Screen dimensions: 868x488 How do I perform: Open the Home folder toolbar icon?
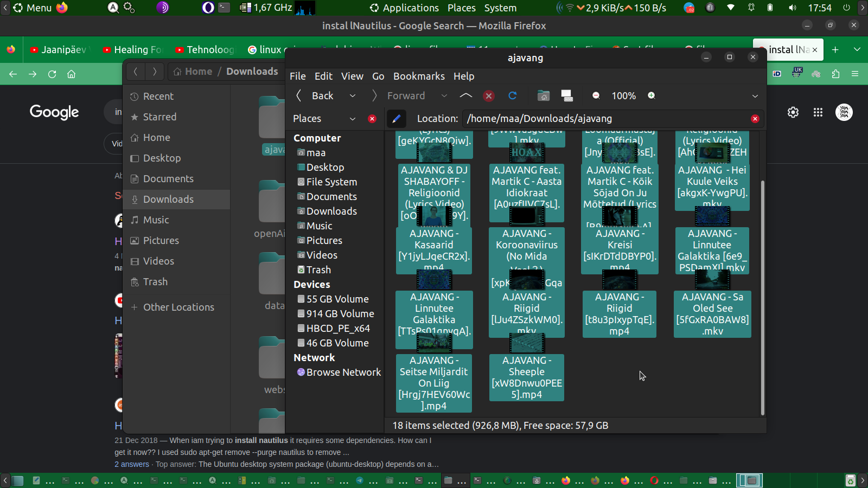[543, 96]
